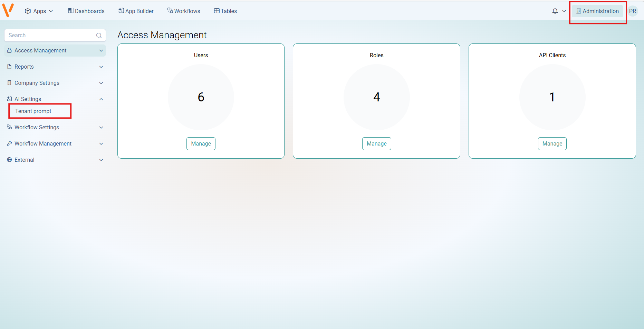Click the API Clients count 1
Viewport: 644px width, 329px height.
[552, 97]
